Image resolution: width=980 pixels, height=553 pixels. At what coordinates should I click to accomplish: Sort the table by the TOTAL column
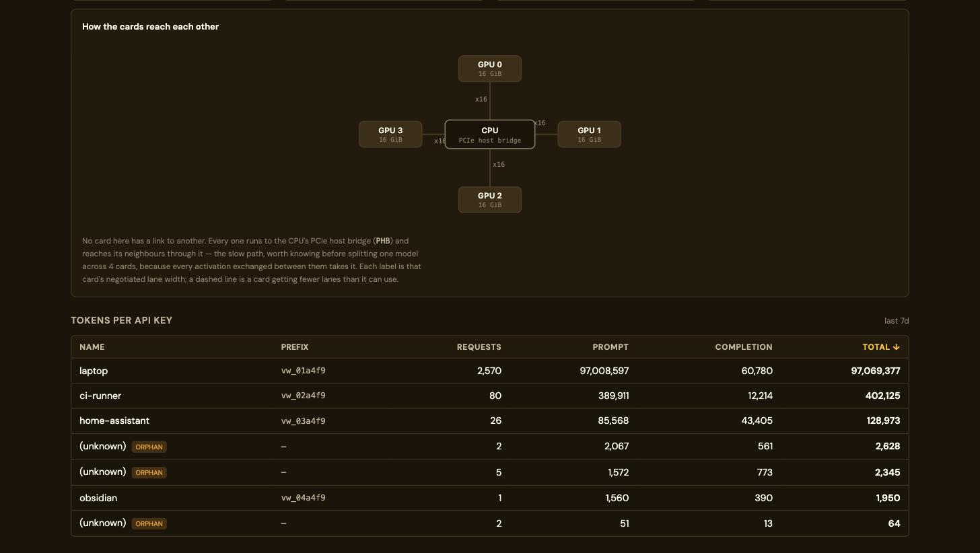coord(881,347)
